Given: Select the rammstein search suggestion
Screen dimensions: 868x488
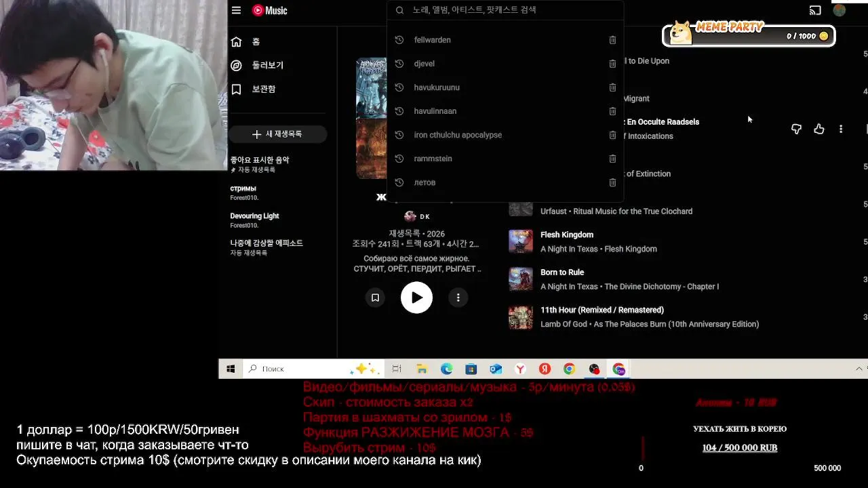Looking at the screenshot, I should click(x=505, y=159).
